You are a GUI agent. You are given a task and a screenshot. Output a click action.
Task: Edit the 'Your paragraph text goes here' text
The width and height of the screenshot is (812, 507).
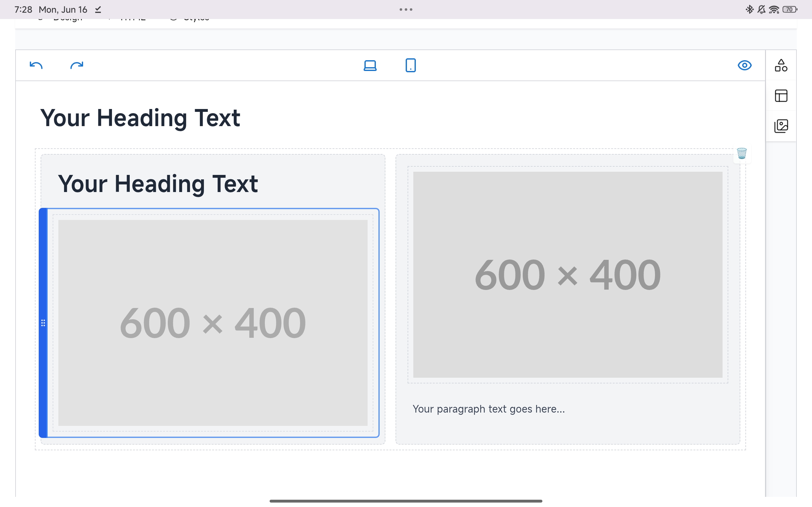(488, 409)
